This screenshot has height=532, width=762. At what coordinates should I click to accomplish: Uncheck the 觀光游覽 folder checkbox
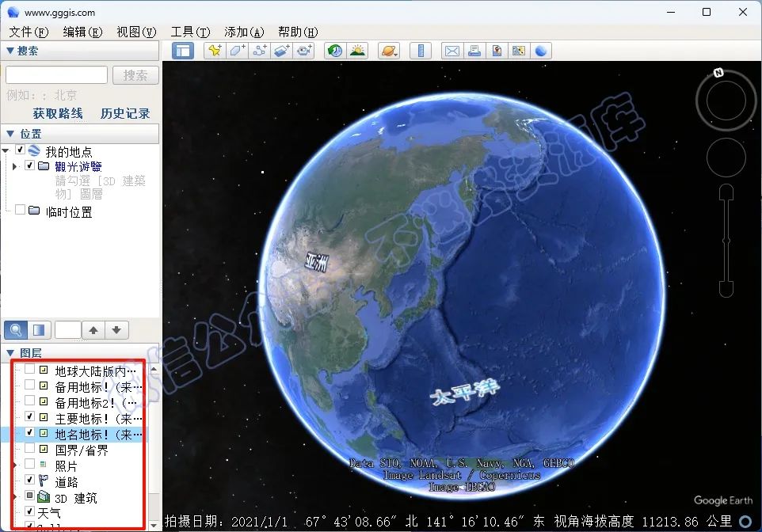click(x=29, y=165)
